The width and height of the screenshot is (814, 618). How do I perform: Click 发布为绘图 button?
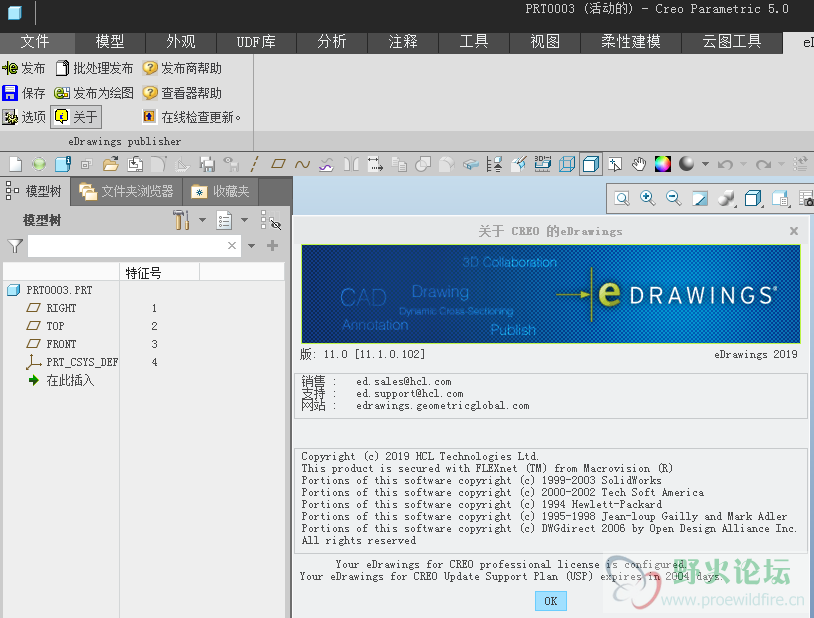coord(94,93)
